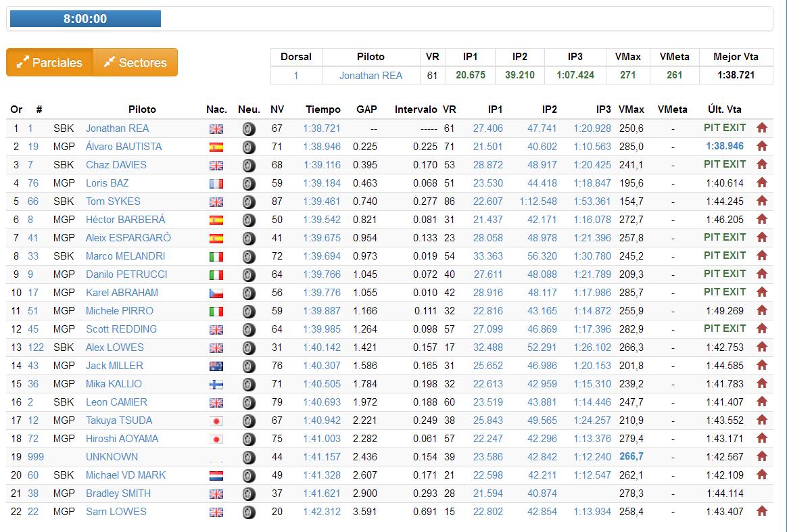Screen dimensions: 789x532
Task: Click the tyre icon for Chaz DAVIES
Action: click(248, 165)
